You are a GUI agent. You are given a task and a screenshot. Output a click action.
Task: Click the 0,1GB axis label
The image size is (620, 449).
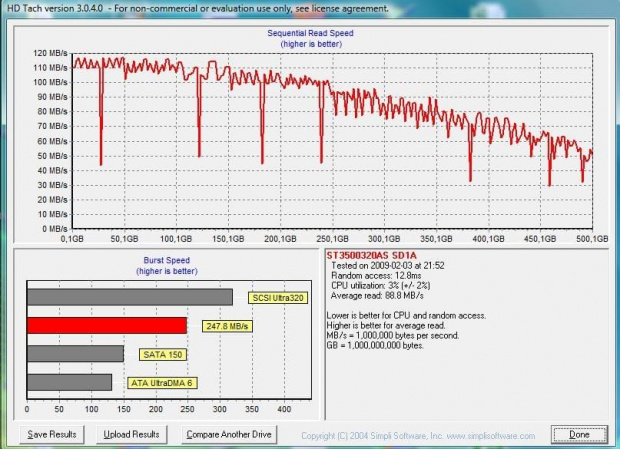click(72, 239)
